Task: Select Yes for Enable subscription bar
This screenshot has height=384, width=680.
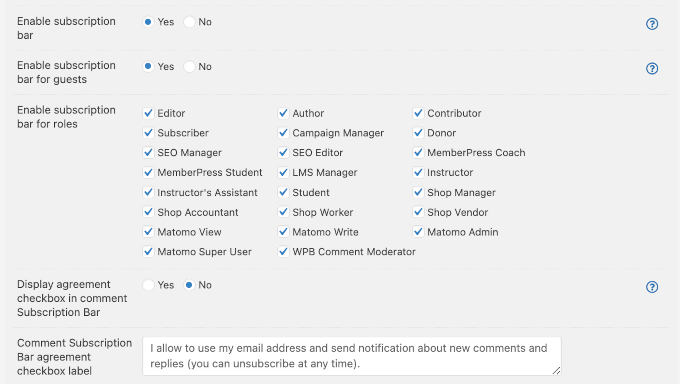Action: point(148,22)
